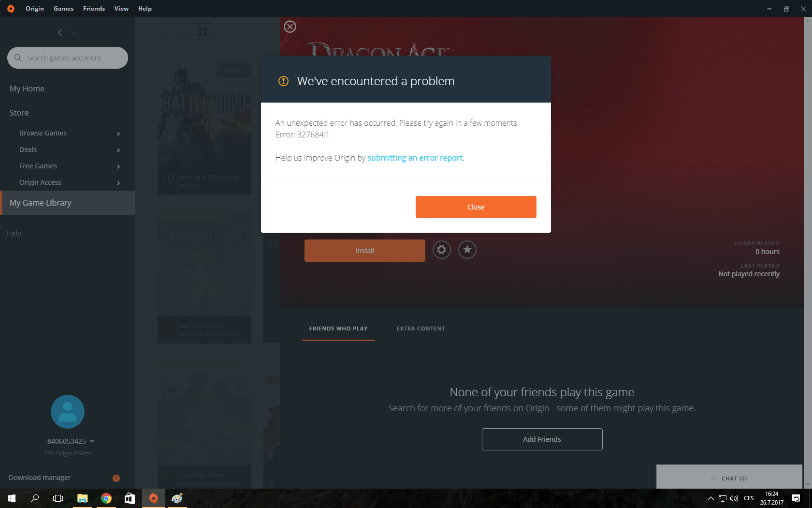Open Download manager
812x508 pixels.
[40, 478]
